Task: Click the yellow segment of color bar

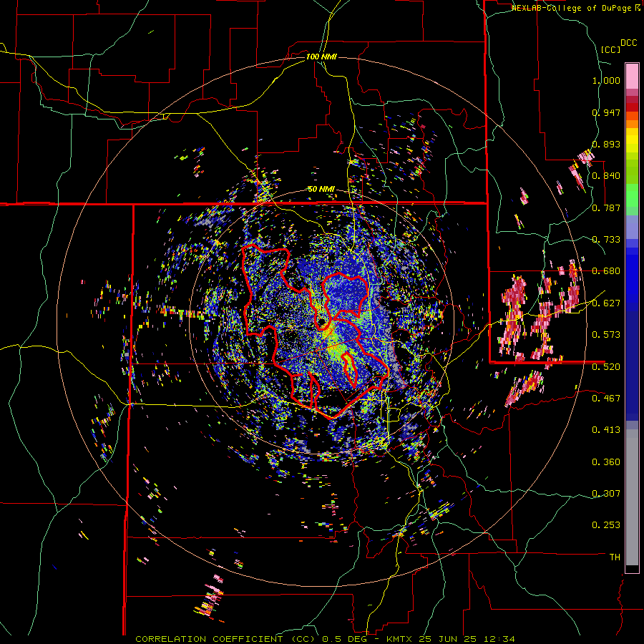Action: pyautogui.click(x=632, y=140)
